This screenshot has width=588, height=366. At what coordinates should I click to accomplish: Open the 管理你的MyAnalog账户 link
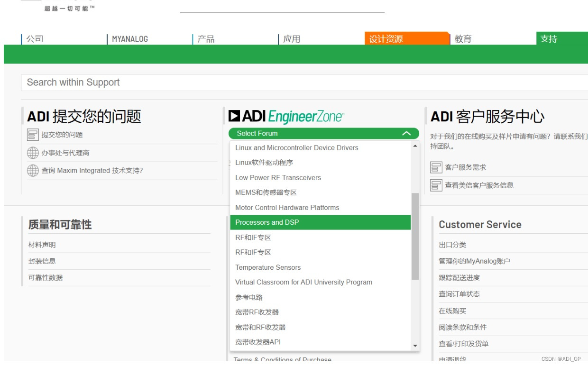click(x=475, y=261)
